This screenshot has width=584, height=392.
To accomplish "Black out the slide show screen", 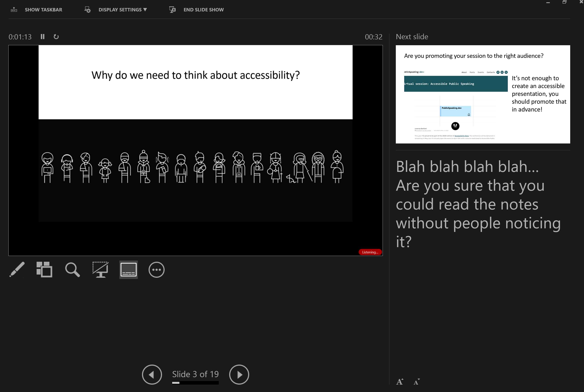I will tap(100, 270).
